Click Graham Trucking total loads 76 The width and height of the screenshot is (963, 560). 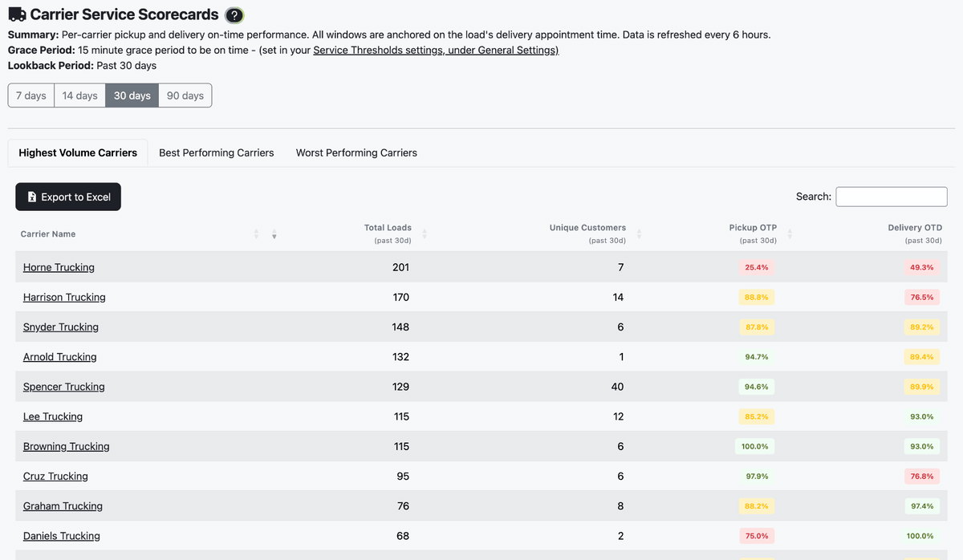pyautogui.click(x=403, y=506)
